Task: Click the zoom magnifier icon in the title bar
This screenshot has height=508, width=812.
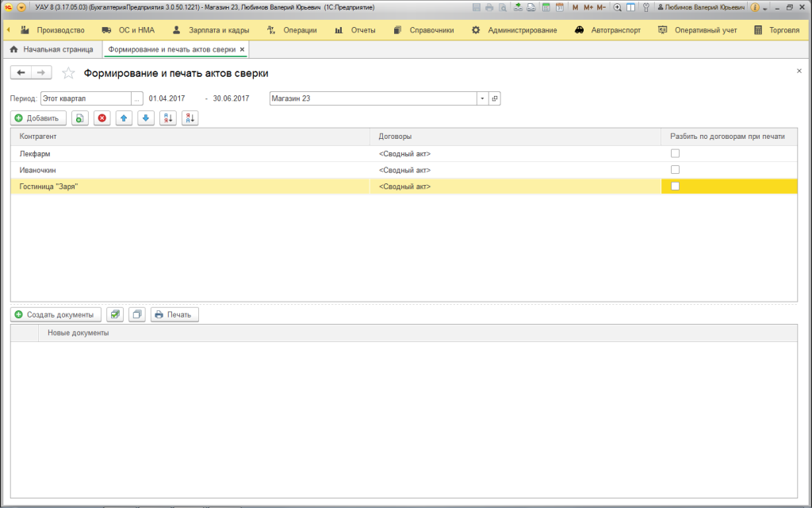Action: coord(617,8)
